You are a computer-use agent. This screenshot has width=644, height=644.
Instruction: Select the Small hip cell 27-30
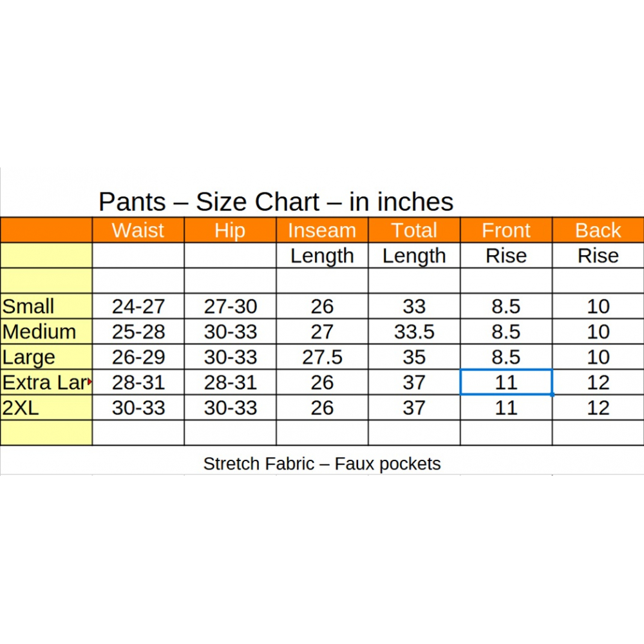point(230,307)
